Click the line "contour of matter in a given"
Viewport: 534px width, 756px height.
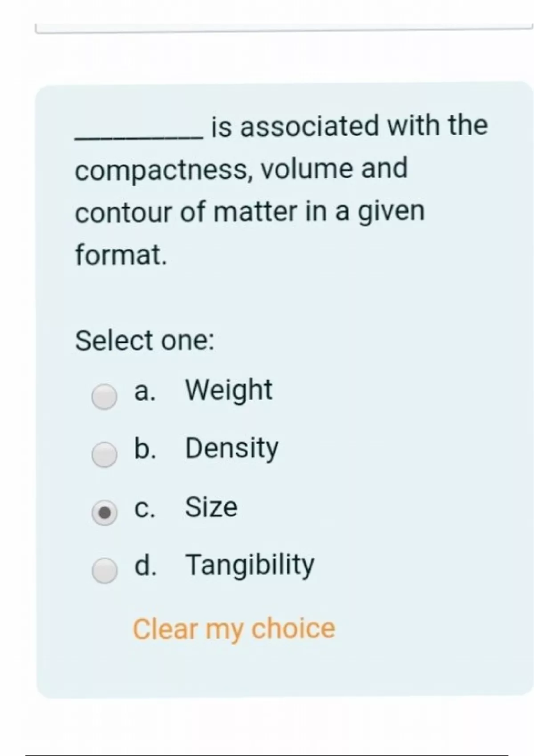pyautogui.click(x=250, y=212)
